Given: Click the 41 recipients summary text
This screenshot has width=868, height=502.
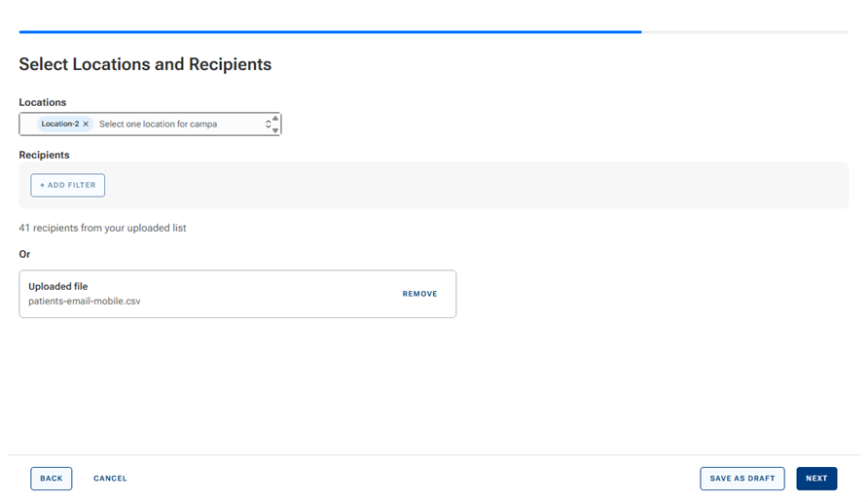Looking at the screenshot, I should point(102,228).
